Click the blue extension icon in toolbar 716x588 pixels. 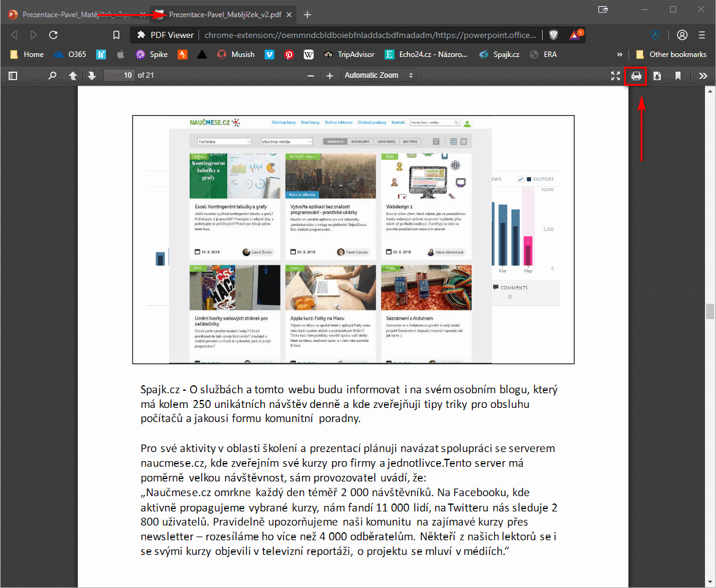[x=654, y=35]
